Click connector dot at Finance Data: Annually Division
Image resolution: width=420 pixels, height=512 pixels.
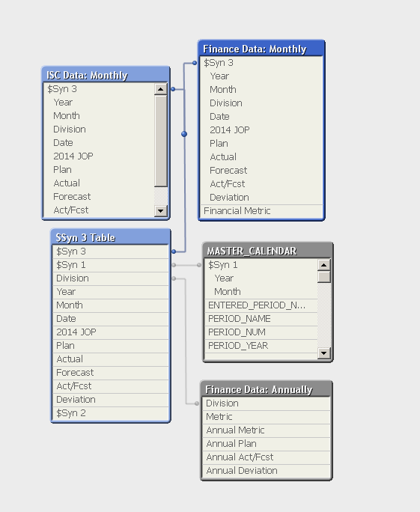(x=197, y=403)
